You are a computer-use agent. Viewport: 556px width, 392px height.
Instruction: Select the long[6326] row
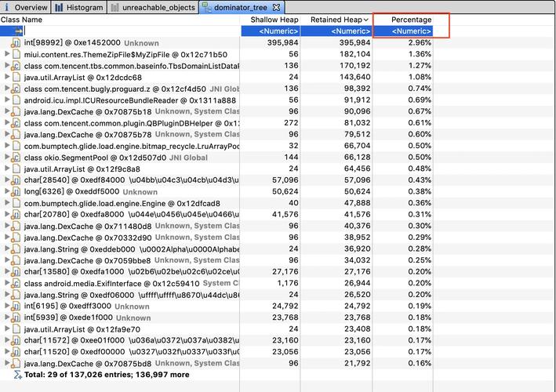[x=216, y=192]
